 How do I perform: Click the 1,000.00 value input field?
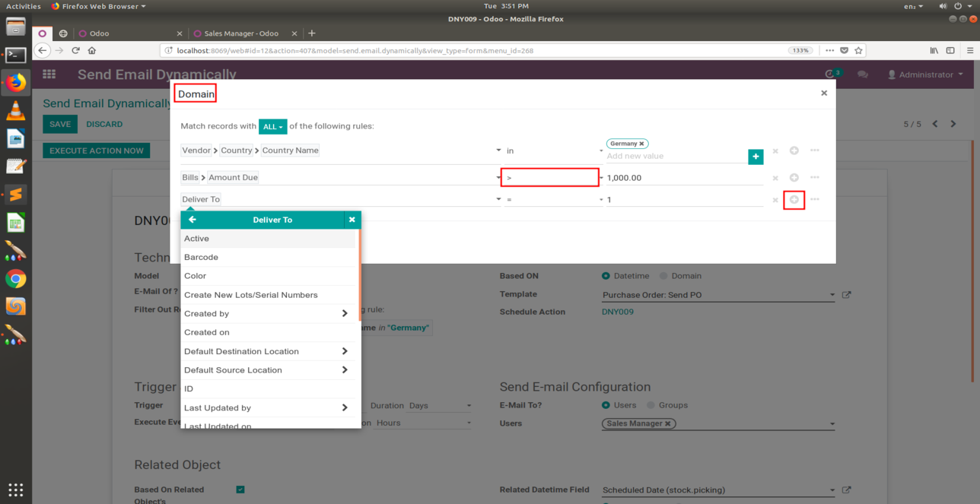pos(683,178)
